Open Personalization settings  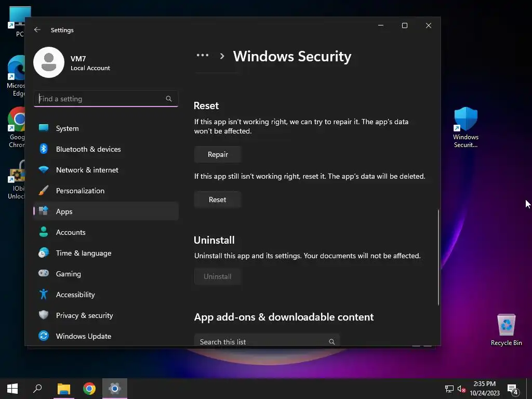coord(106,191)
